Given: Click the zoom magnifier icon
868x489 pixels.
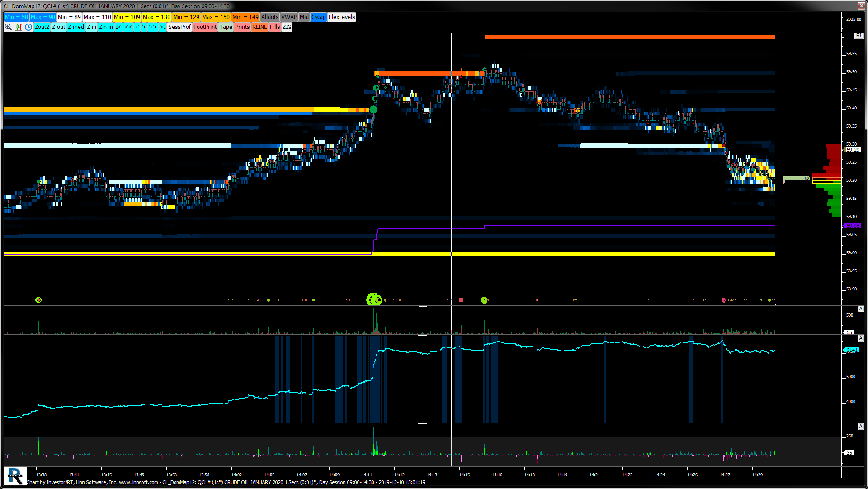Looking at the screenshot, I should click(8, 27).
